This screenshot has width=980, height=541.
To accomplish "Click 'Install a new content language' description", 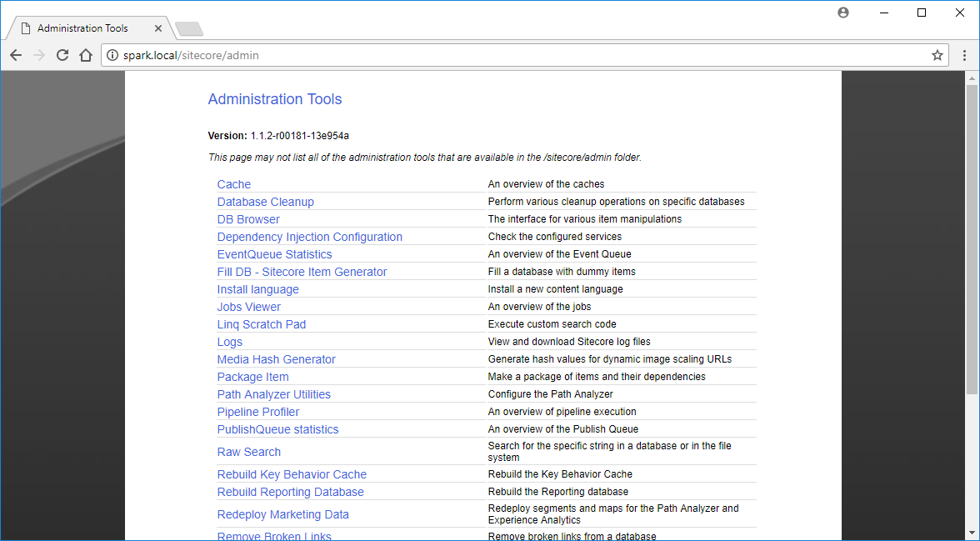I will 556,289.
